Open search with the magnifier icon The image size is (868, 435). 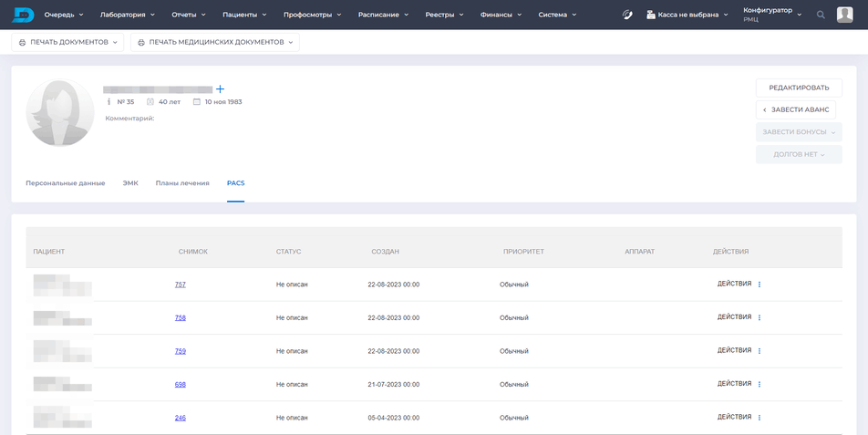point(821,15)
